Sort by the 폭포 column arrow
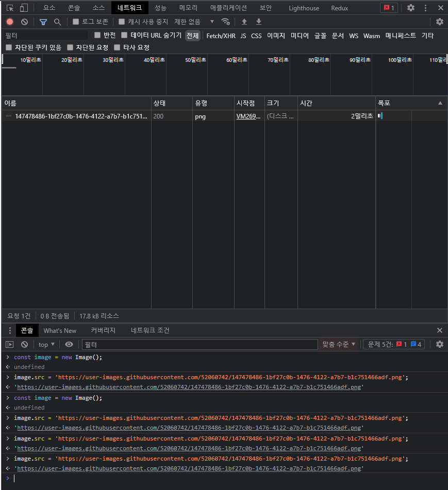Screen dimensions: 448x490 pyautogui.click(x=440, y=103)
